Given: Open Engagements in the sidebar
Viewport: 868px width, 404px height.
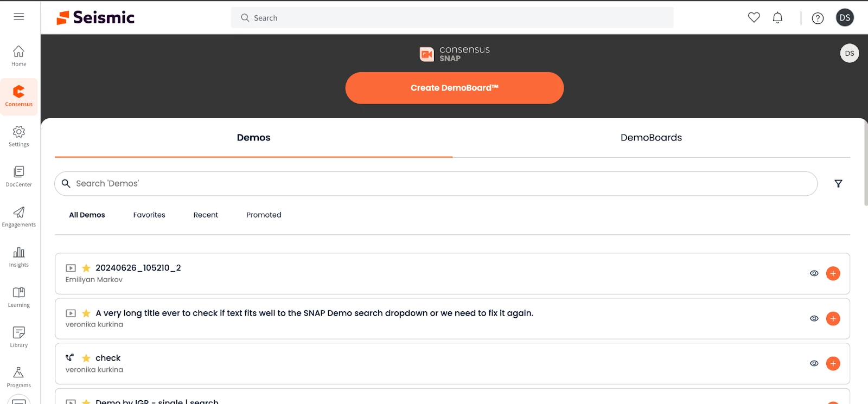Looking at the screenshot, I should pos(19,217).
